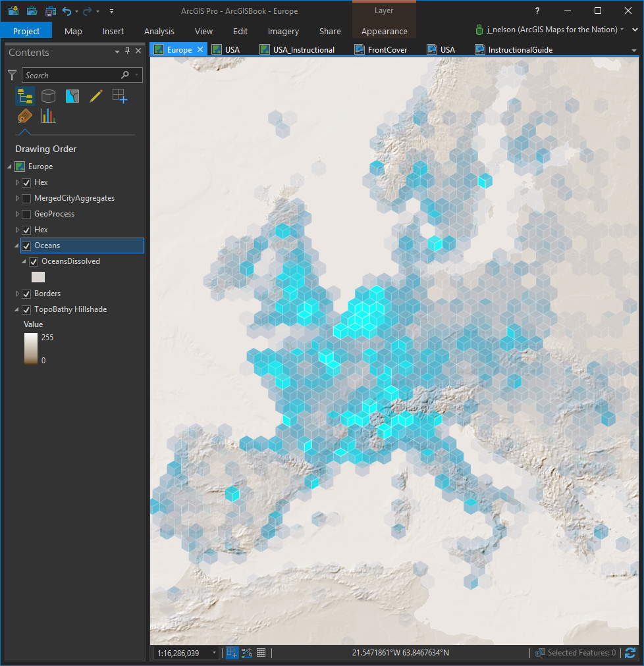The image size is (644, 666).
Task: Open the Map ribbon tab
Action: (x=73, y=31)
